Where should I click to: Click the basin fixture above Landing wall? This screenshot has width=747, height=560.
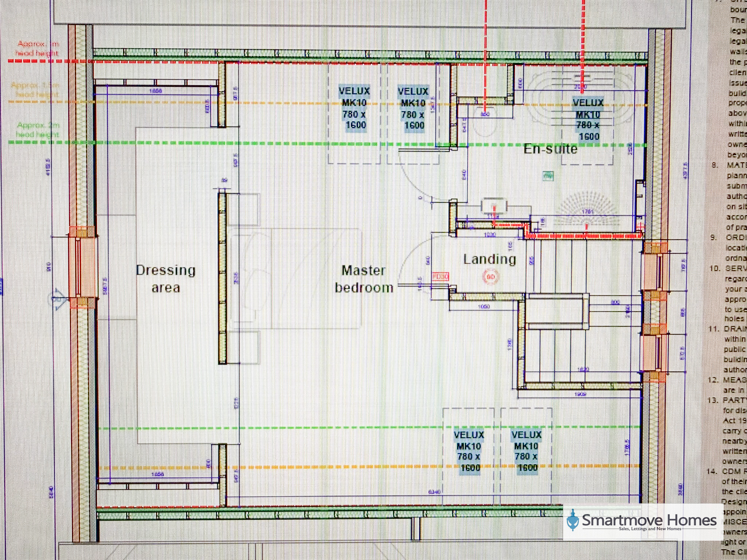tap(494, 206)
